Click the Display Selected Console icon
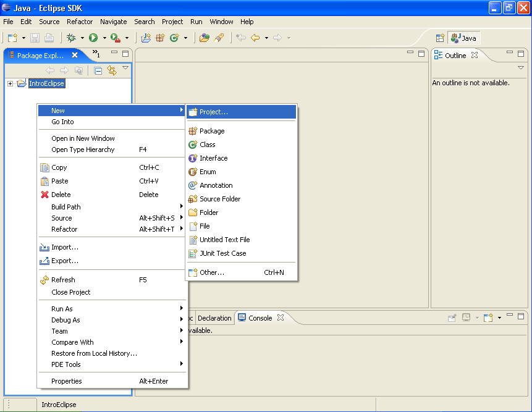The image size is (532, 412). pyautogui.click(x=466, y=317)
